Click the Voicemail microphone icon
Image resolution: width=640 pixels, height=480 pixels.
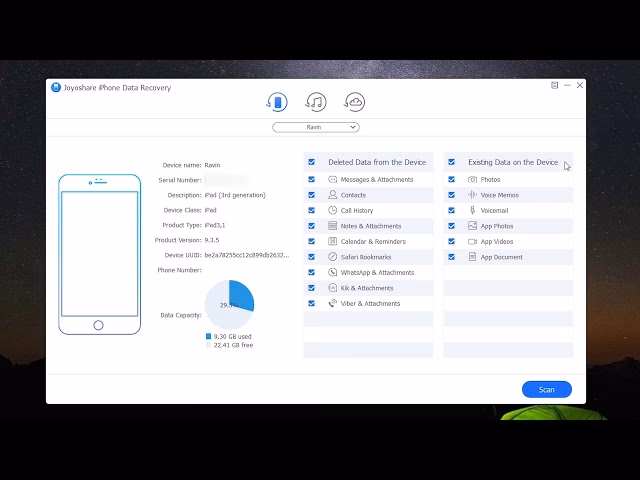tap(472, 210)
